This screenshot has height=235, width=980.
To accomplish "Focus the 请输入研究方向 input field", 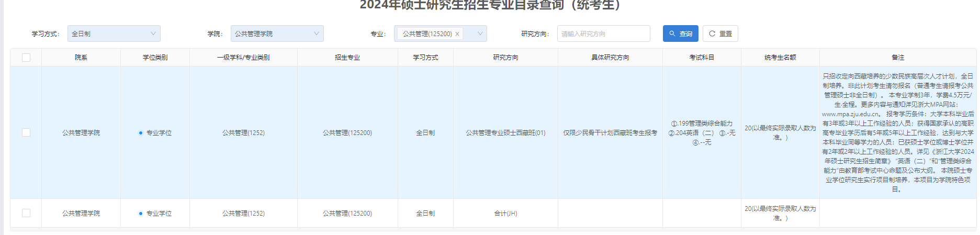I will (x=603, y=33).
